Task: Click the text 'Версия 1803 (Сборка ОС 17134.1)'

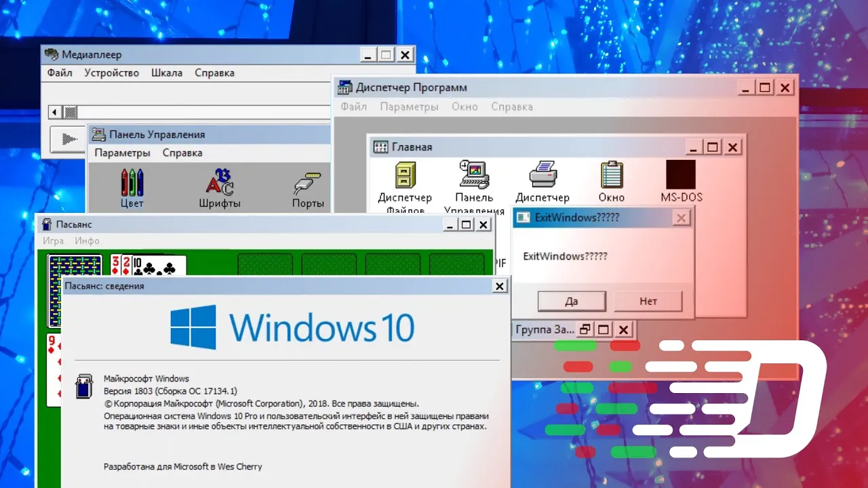Action: 170,391
